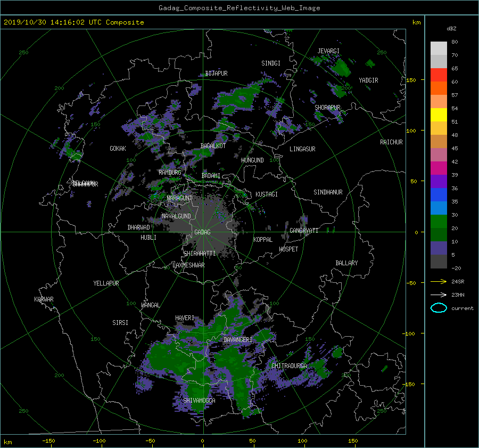Screen dimensions: 479x448
Task: Click the HUBLI city label
Action: click(148, 238)
